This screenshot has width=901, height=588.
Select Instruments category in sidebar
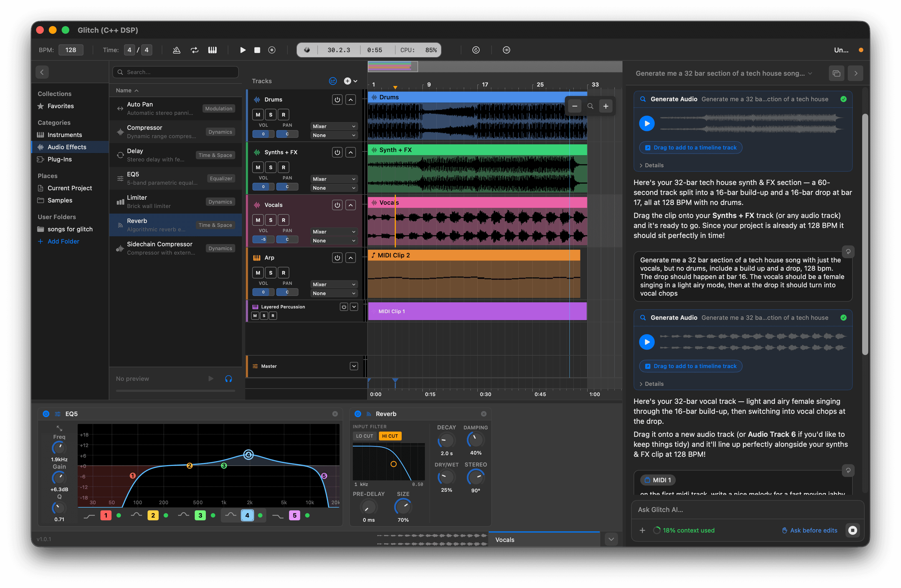[x=65, y=135]
